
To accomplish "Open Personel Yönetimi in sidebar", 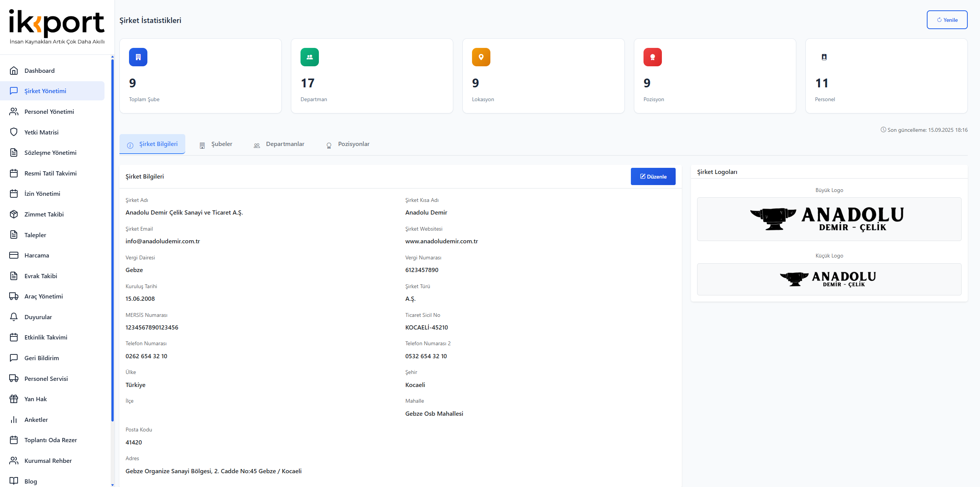I will 49,112.
